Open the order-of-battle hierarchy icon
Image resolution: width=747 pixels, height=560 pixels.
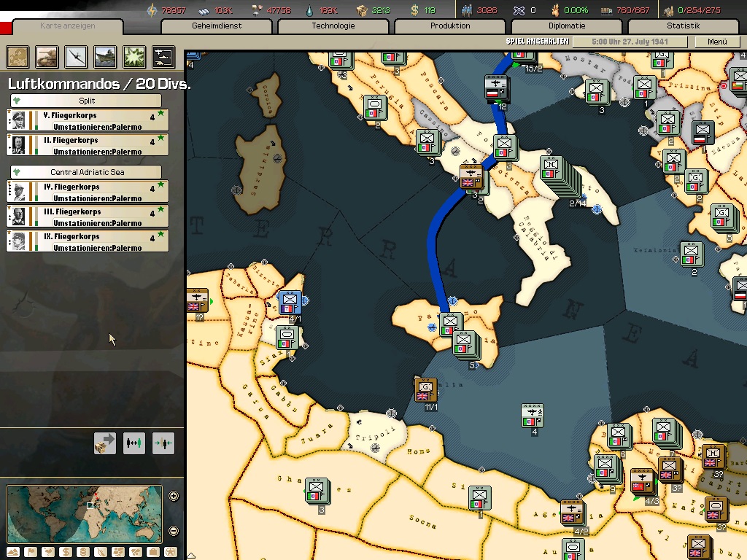coord(163,57)
